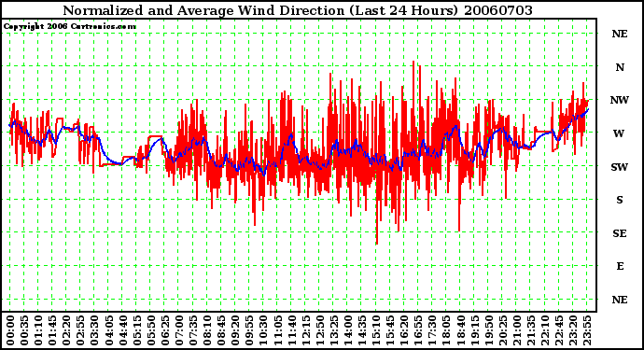Click the 23:20 time axis label
Image resolution: width=644 pixels, height=350 pixels.
click(572, 330)
